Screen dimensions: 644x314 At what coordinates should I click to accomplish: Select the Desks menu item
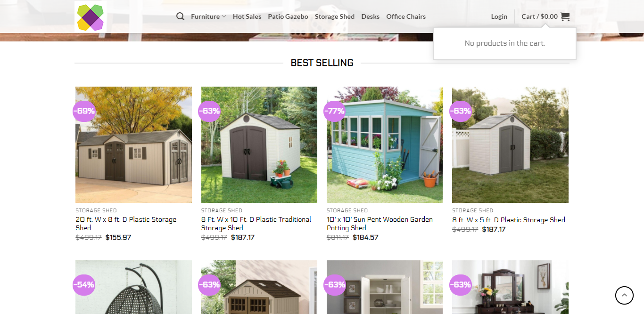coord(371,16)
